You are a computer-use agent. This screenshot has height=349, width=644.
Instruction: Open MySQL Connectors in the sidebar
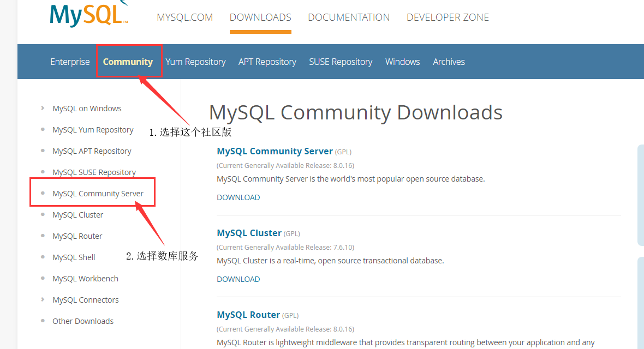click(86, 300)
